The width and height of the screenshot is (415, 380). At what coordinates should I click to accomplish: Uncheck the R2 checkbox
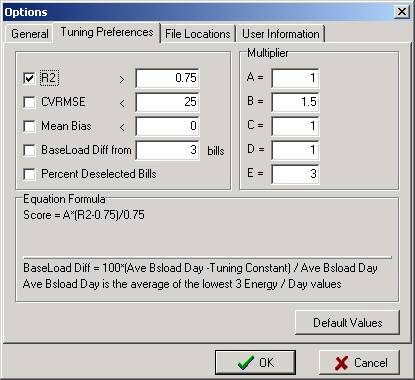click(29, 78)
